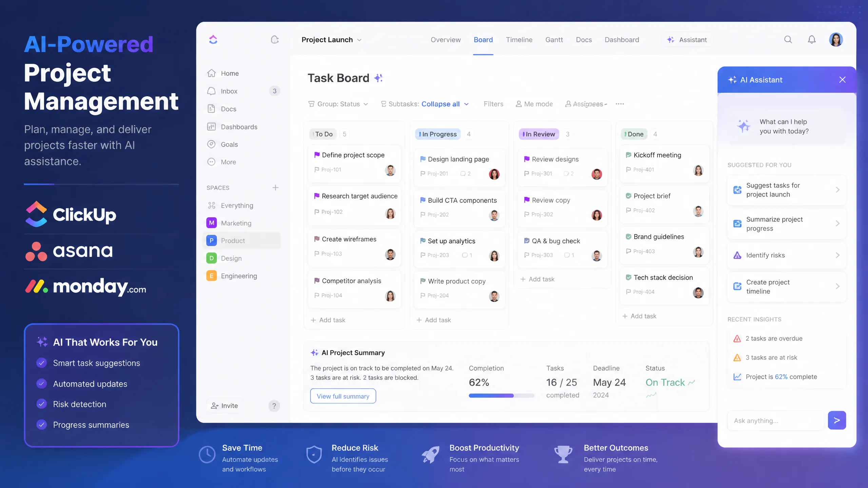Close the AI Assistant panel
The height and width of the screenshot is (488, 868).
(842, 80)
